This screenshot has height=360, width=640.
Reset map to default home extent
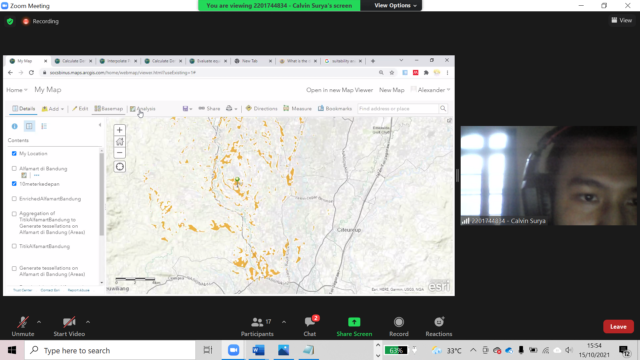120,142
